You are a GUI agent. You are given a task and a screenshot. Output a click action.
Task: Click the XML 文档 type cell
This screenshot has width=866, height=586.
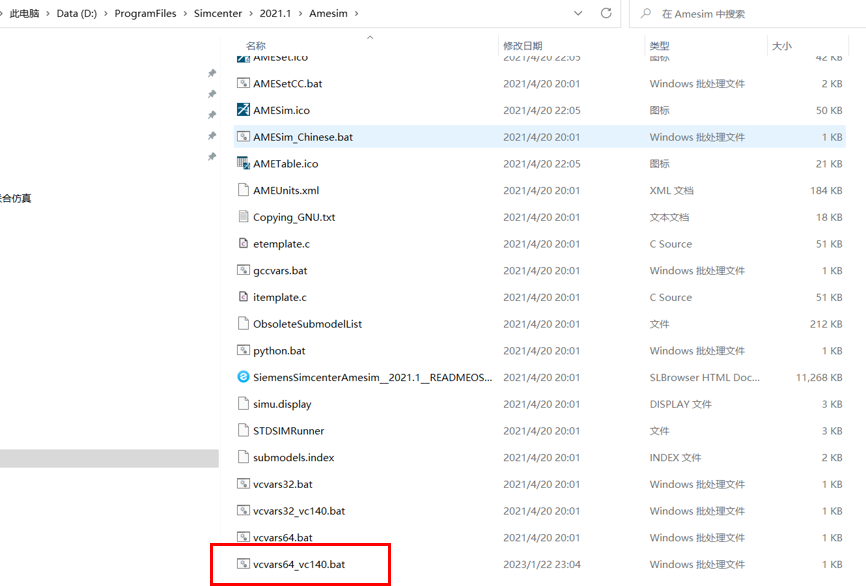pos(671,191)
